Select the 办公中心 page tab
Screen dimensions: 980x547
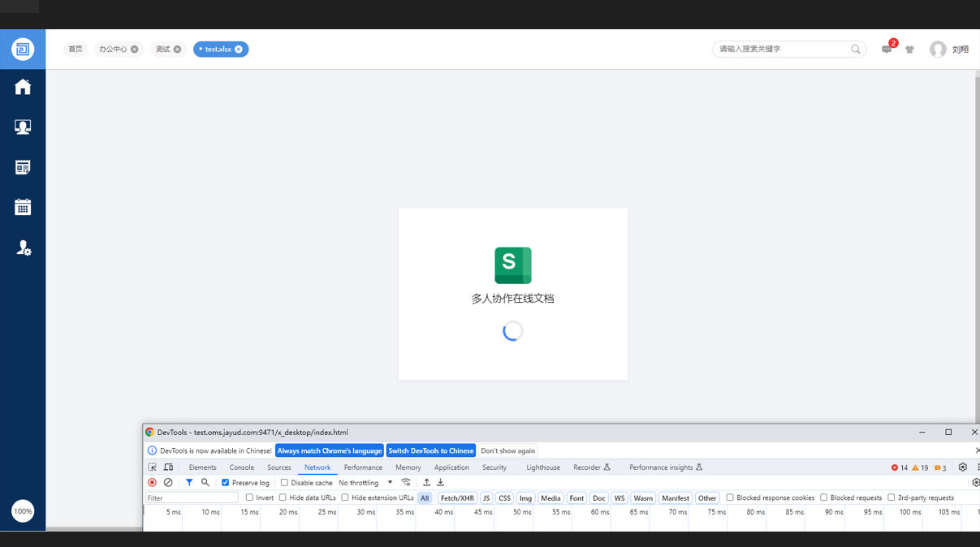113,50
